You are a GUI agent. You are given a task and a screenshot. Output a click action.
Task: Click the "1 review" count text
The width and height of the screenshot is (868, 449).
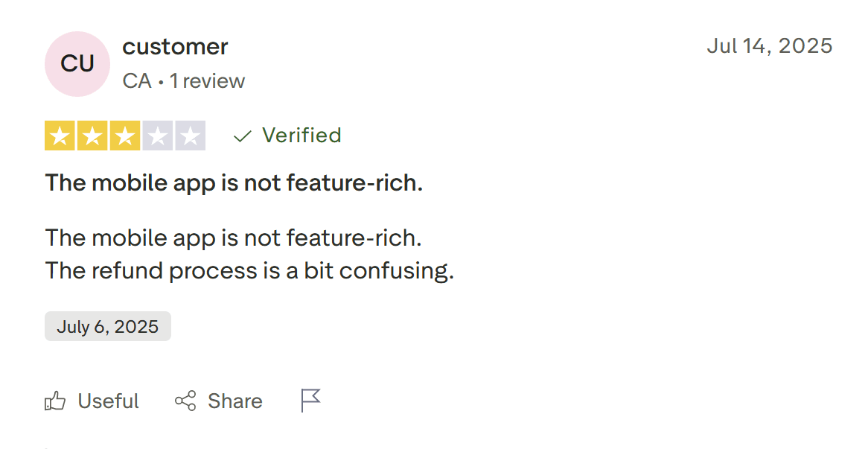[x=207, y=80]
